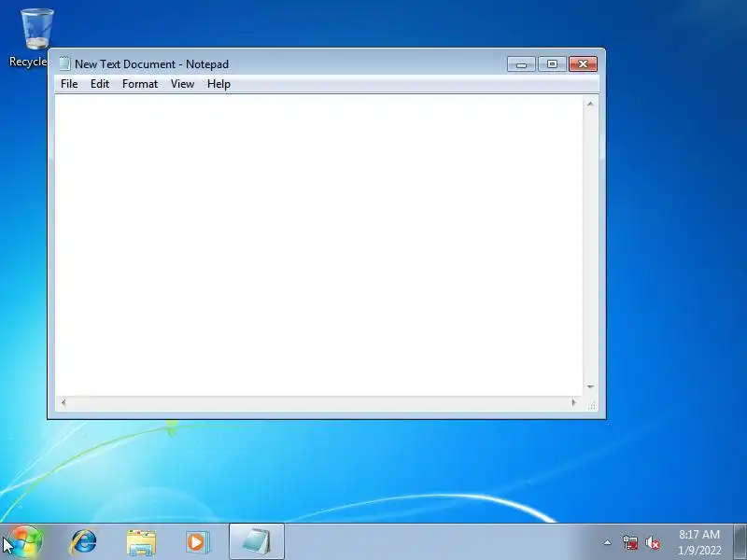Open the File menu in Notepad
747x560 pixels.
point(69,84)
